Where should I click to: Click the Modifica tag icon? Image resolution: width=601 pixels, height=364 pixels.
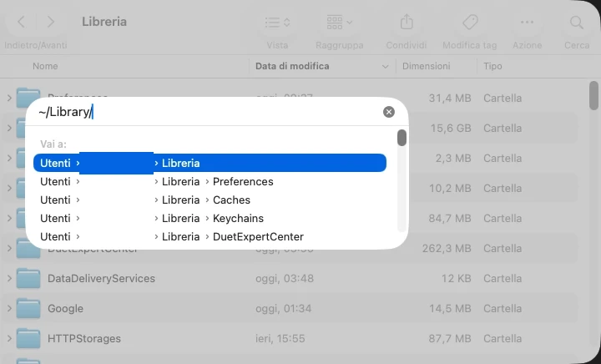point(470,23)
